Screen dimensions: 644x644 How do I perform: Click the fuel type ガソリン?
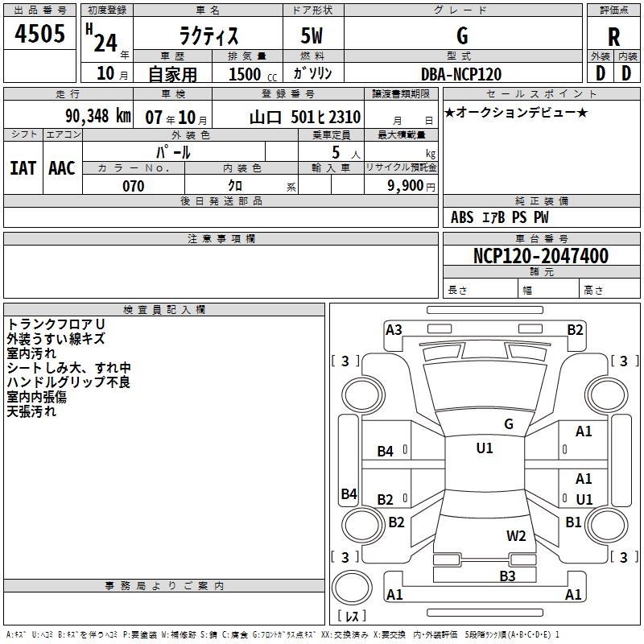(x=312, y=73)
